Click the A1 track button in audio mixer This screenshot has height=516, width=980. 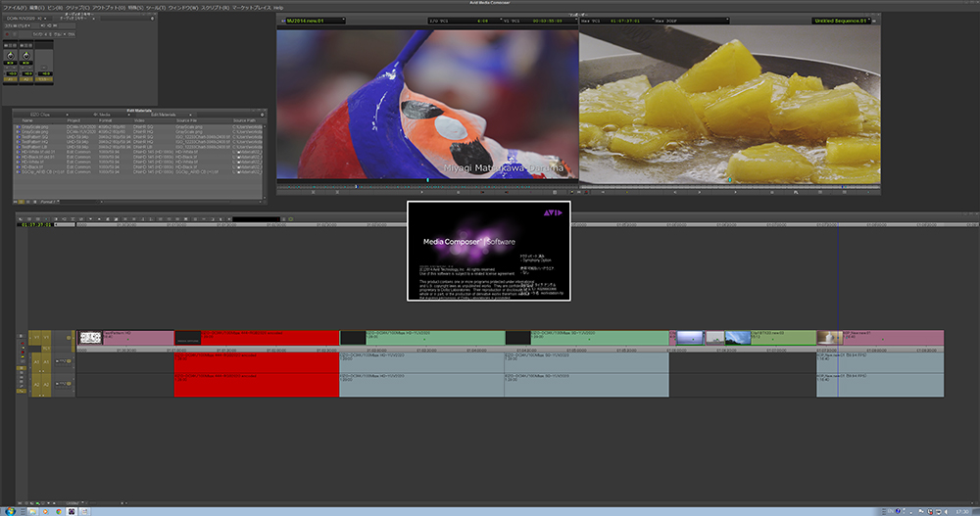pyautogui.click(x=11, y=79)
